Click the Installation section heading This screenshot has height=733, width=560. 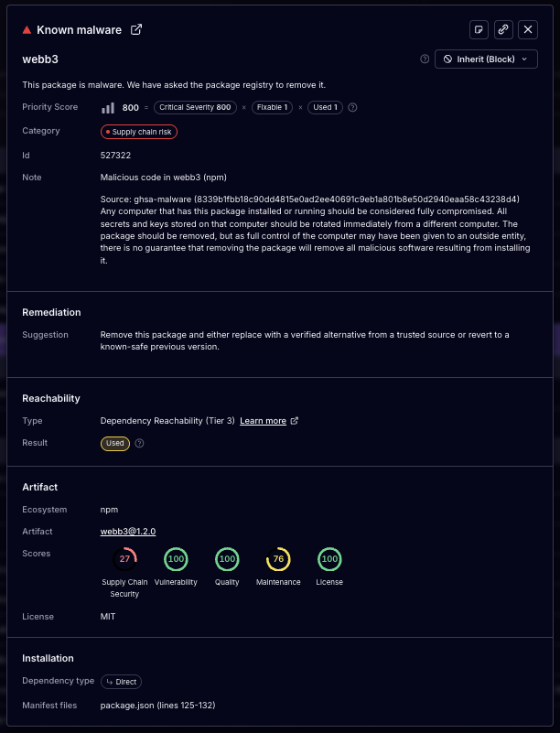(48, 658)
